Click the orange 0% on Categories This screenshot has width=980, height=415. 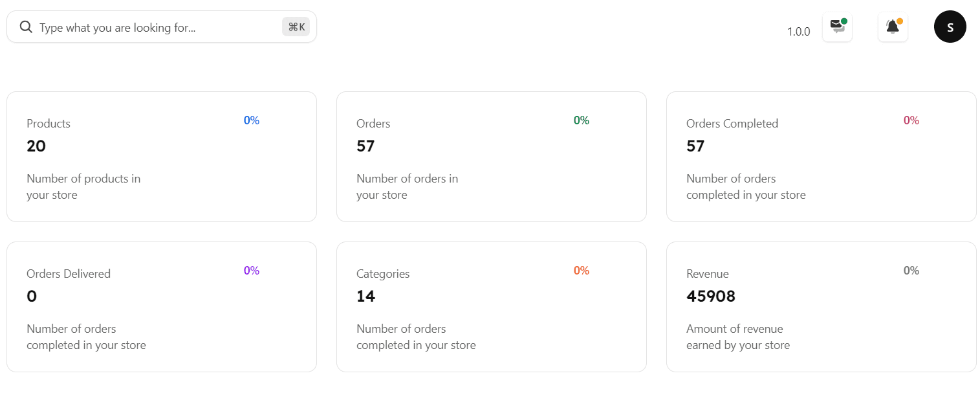point(581,271)
